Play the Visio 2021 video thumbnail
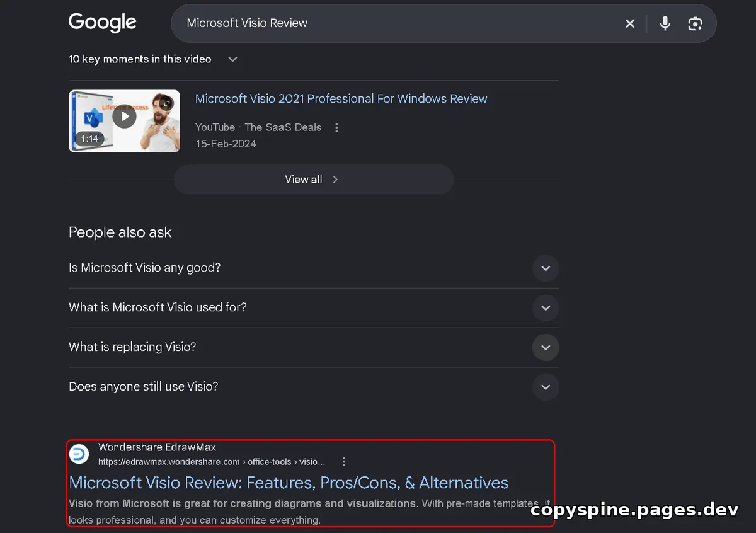This screenshot has width=756, height=533. [124, 121]
